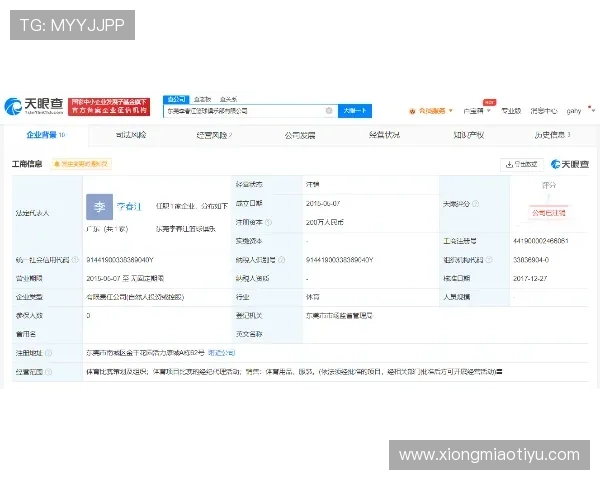Select the registration number 441900002468081
The width and height of the screenshot is (600, 480).
[541, 241]
